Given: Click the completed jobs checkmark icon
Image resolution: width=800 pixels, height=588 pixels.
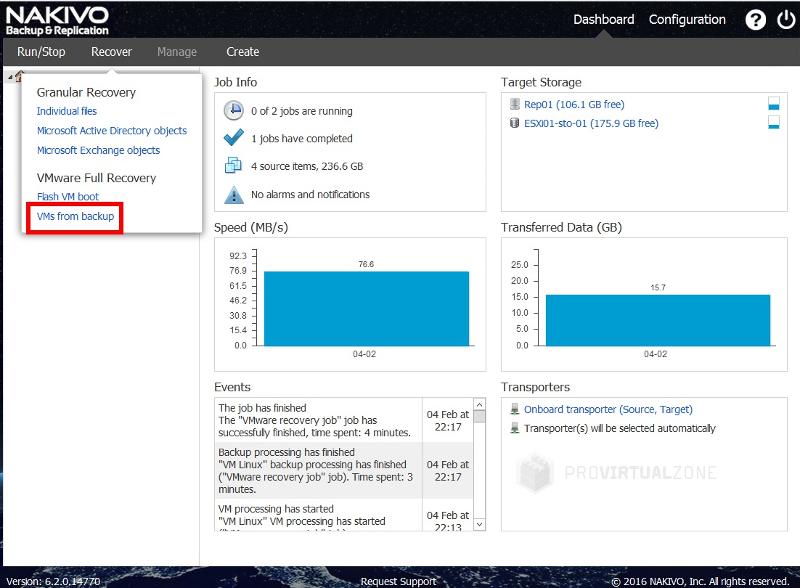Looking at the screenshot, I should click(x=234, y=138).
